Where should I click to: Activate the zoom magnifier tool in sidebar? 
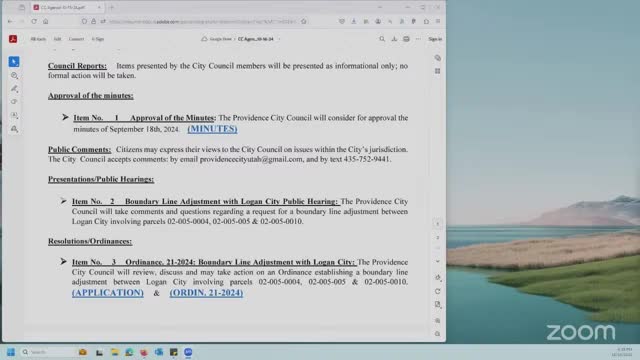click(x=14, y=76)
